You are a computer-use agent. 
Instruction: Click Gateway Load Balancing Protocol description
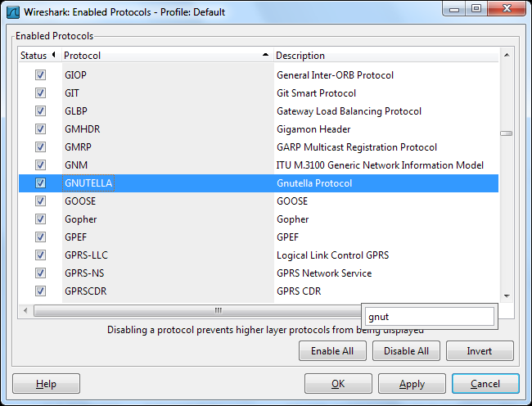[349, 111]
